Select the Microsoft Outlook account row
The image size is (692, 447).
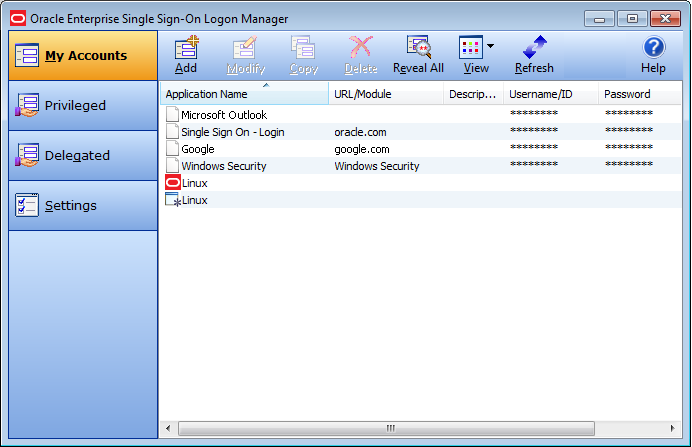[x=421, y=115]
